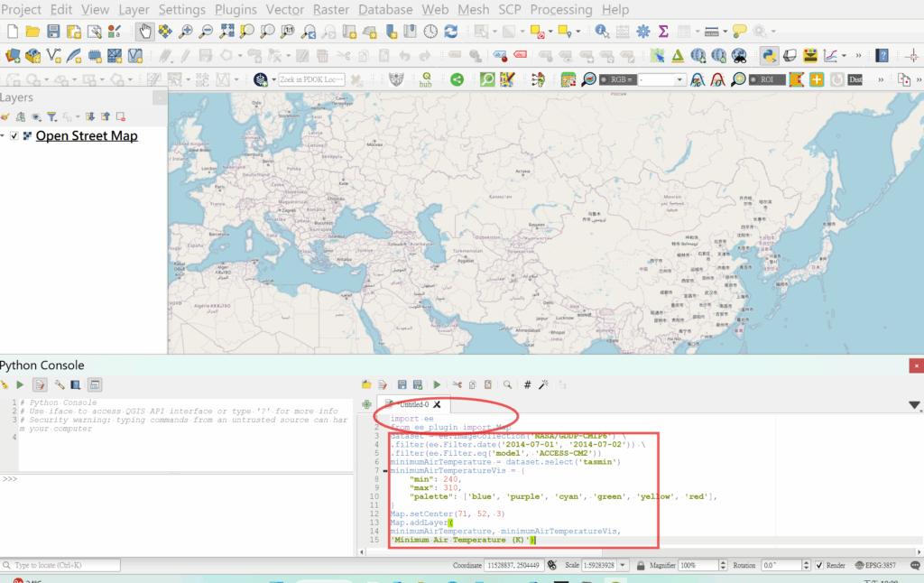The height and width of the screenshot is (583, 924).
Task: Click the Save Project icon
Action: tap(53, 32)
